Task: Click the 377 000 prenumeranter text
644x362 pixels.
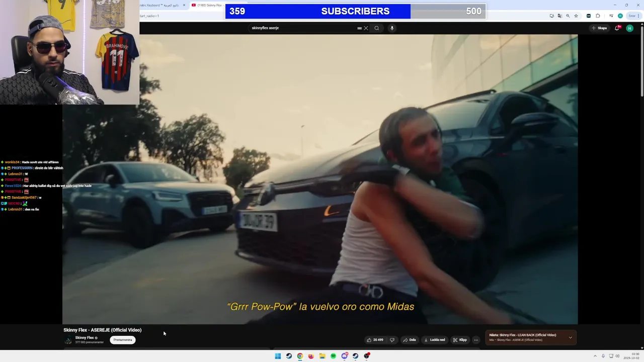Action: 90,342
